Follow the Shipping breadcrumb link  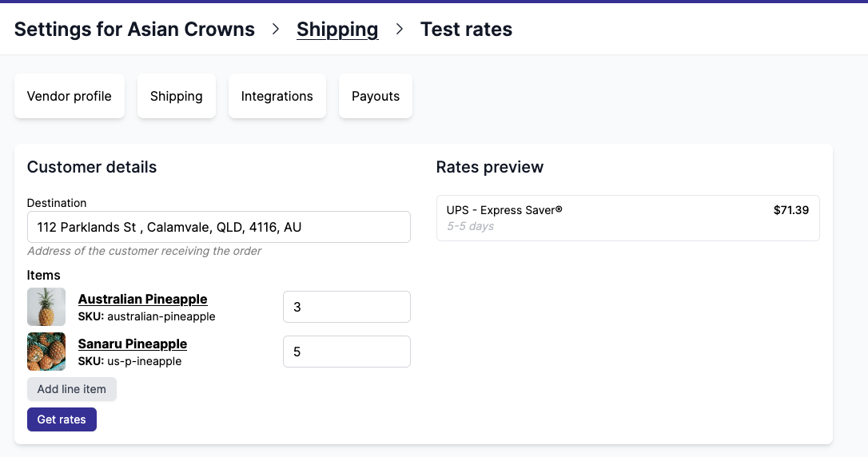(x=337, y=30)
